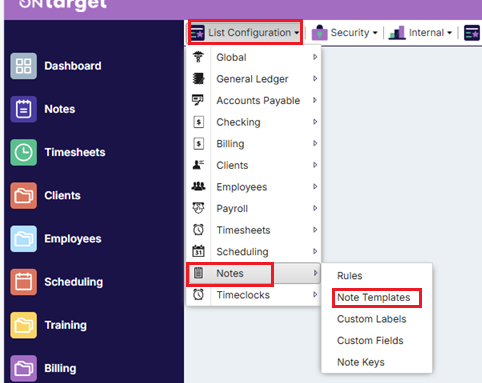482x383 pixels.
Task: Go to Clients in the sidebar
Action: [62, 195]
